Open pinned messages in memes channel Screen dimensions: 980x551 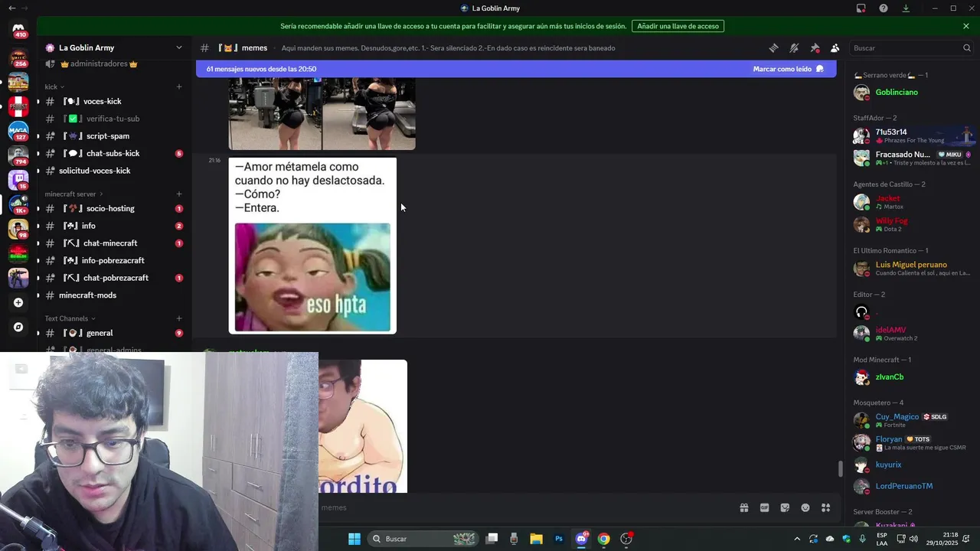tap(815, 47)
